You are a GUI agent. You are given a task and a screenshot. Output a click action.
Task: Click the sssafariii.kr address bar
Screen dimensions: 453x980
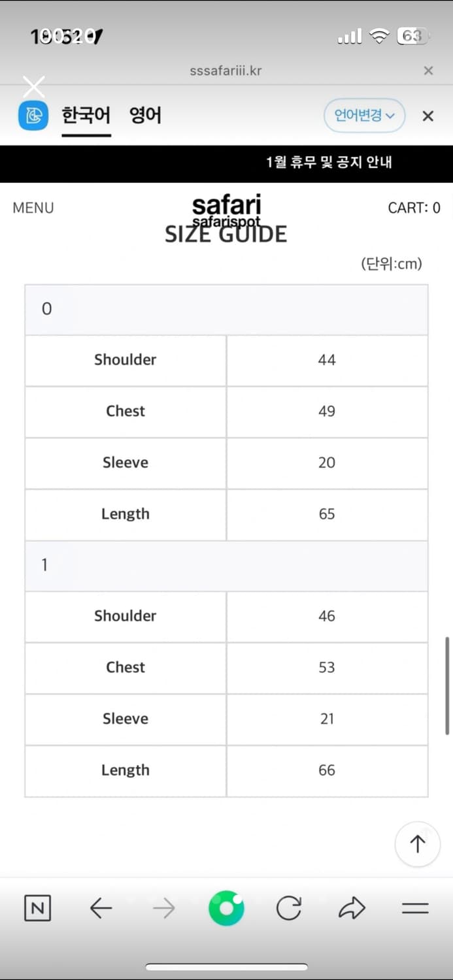click(x=226, y=71)
